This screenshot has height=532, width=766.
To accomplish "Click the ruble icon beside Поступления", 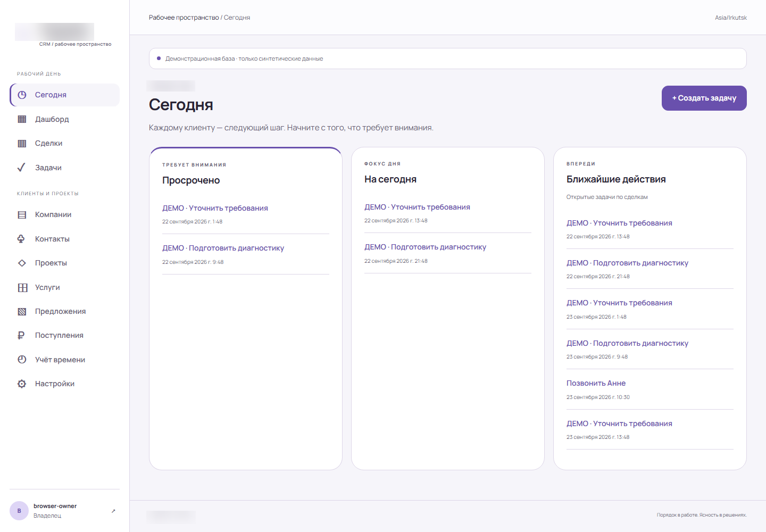I will coord(22,335).
